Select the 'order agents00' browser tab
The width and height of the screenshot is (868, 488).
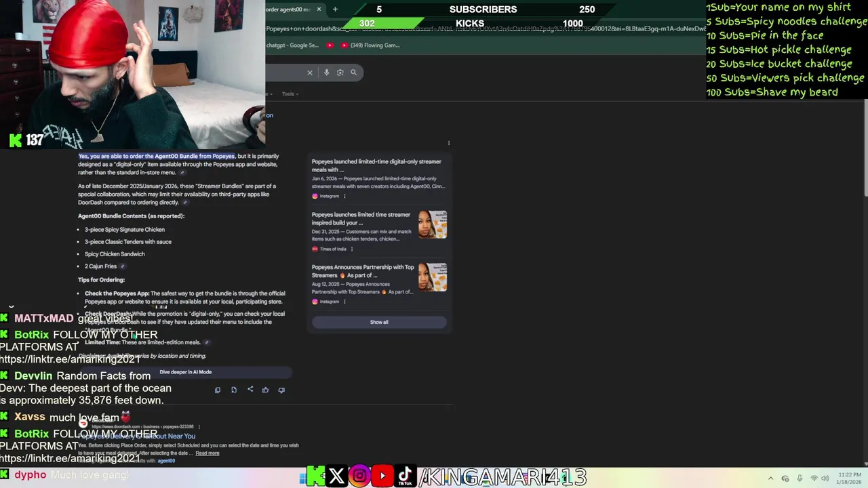point(292,9)
